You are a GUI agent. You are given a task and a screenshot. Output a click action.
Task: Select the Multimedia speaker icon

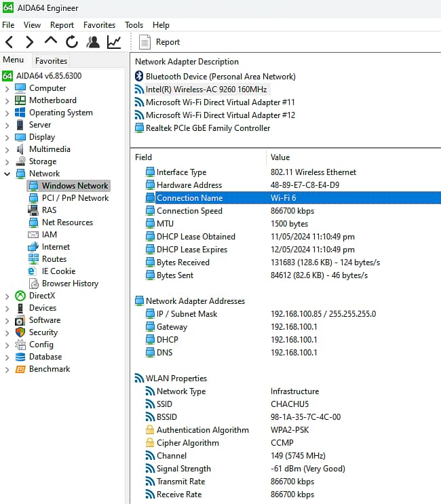20,149
